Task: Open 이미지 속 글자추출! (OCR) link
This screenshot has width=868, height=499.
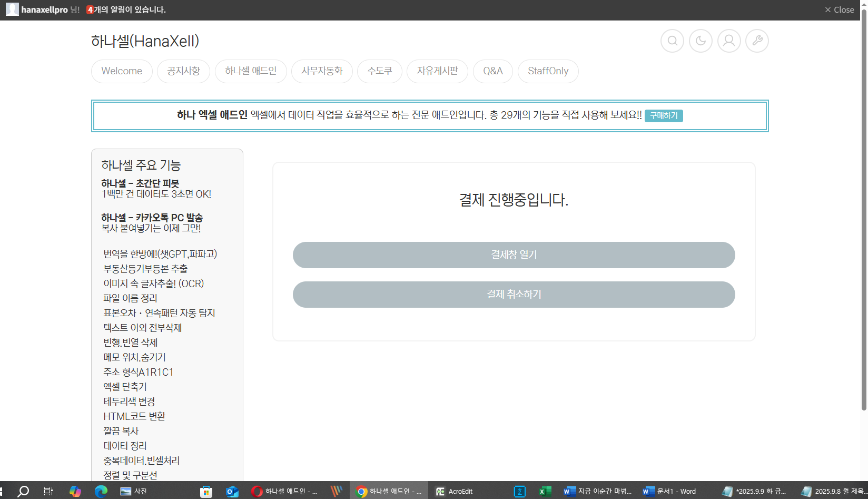Action: [154, 283]
